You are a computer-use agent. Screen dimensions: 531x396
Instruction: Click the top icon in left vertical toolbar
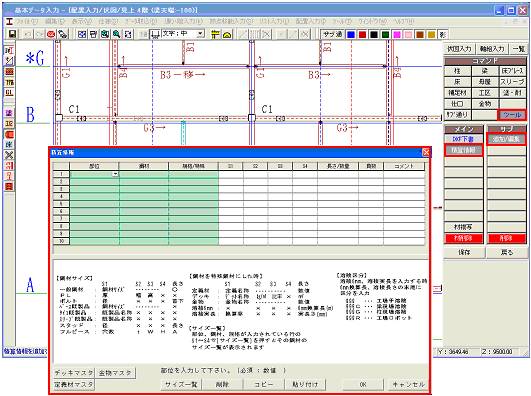(9, 50)
